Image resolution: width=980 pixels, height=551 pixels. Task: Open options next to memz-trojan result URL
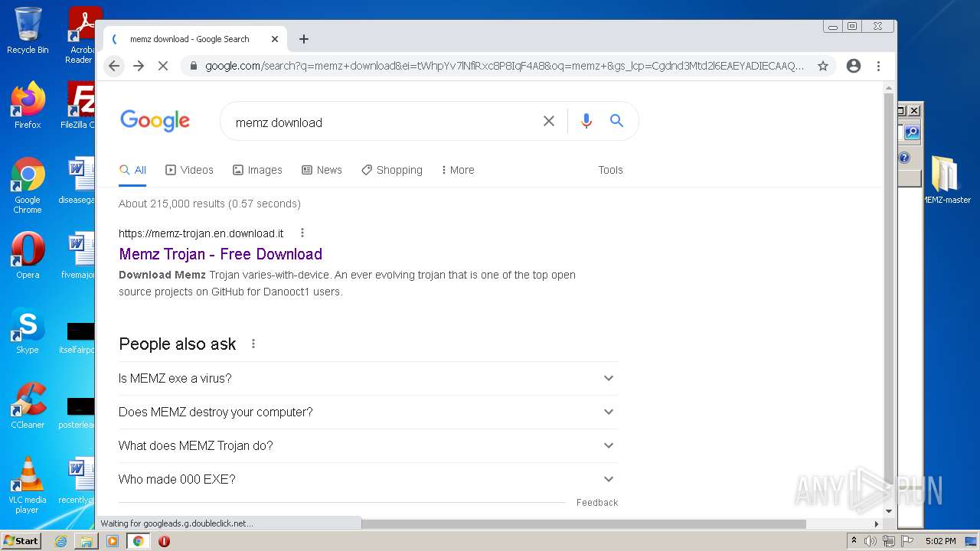point(302,233)
